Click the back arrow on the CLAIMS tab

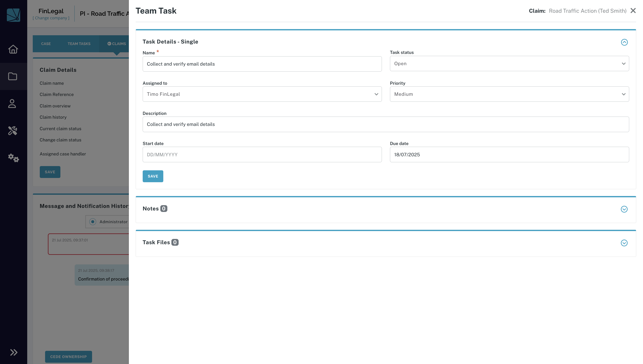click(x=109, y=44)
